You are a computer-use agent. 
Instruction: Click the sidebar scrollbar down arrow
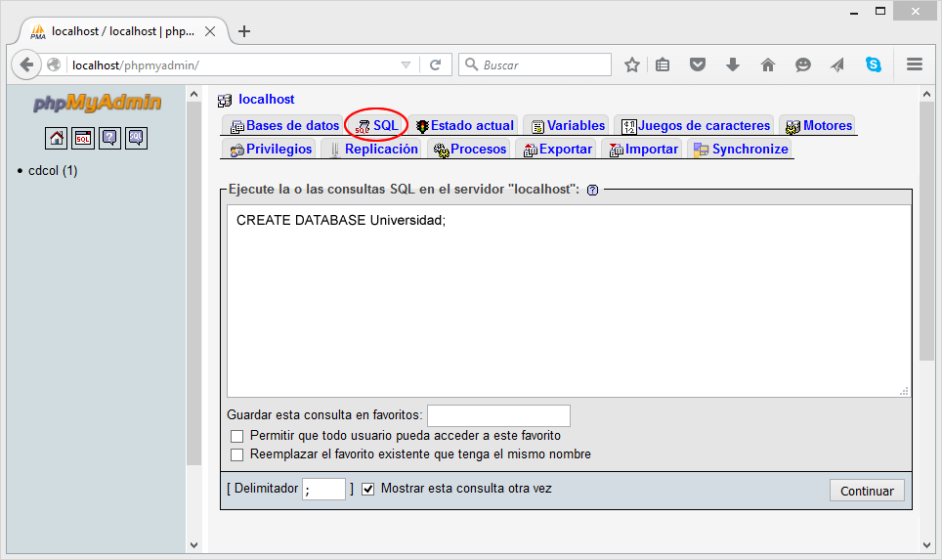193,545
